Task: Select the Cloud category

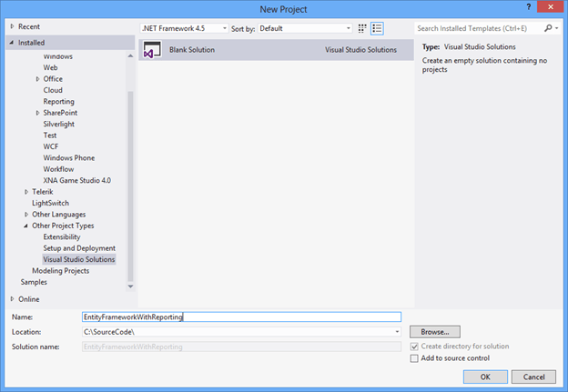Action: coord(53,90)
